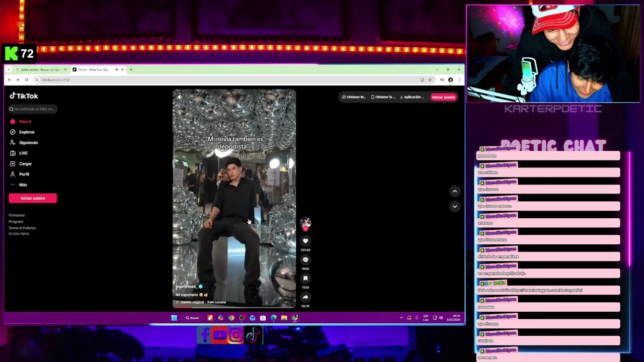Open the video's comments bubble icon

pyautogui.click(x=305, y=259)
